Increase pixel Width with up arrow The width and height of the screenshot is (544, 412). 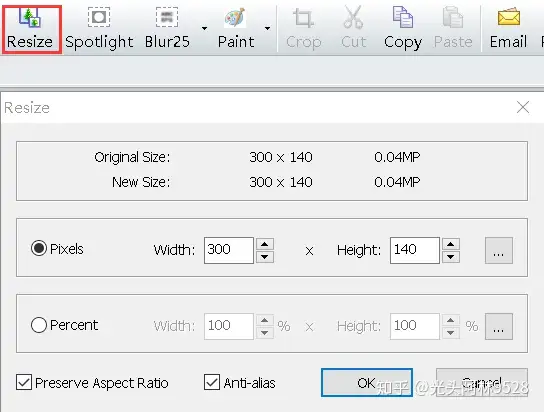click(265, 244)
